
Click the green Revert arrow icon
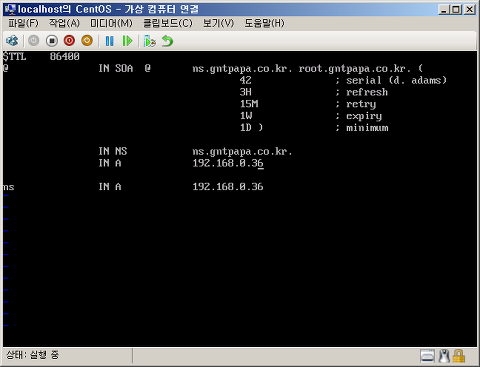[x=167, y=41]
